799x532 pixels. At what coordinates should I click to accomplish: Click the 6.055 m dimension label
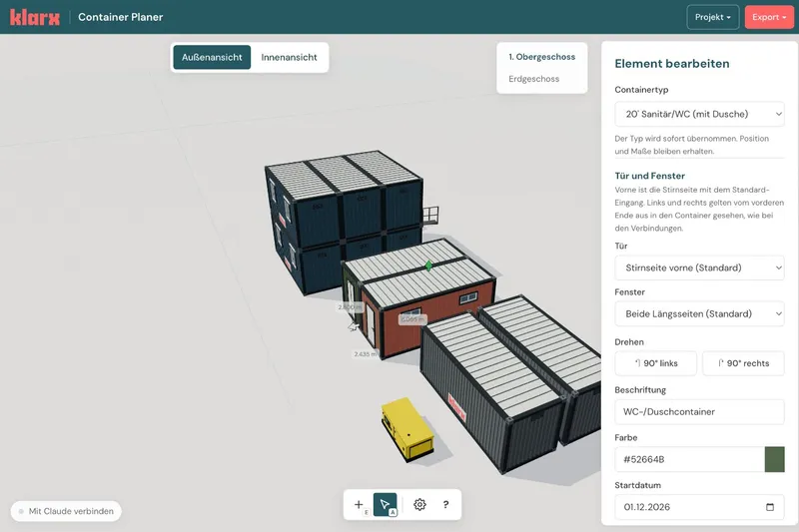[x=412, y=319]
